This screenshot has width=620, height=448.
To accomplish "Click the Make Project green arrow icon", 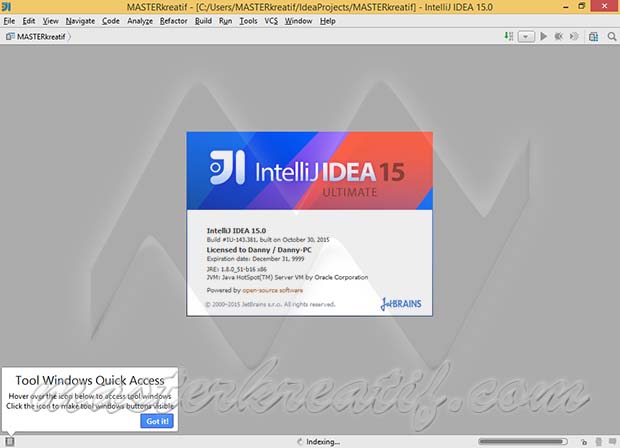I will pyautogui.click(x=509, y=36).
